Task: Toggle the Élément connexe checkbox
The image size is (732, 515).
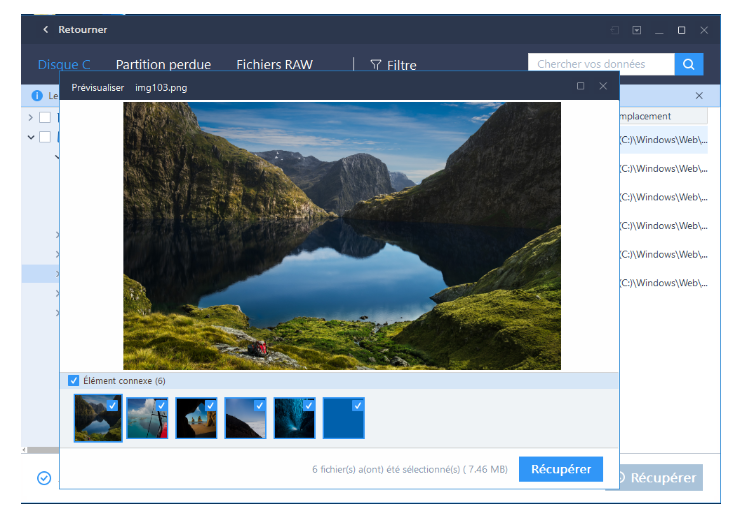Action: click(74, 381)
